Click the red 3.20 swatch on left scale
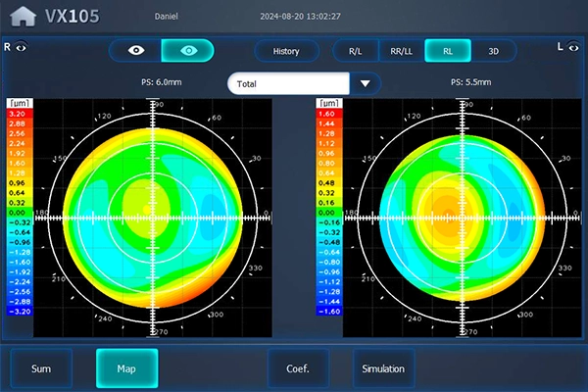Viewport: 588px width, 392px height. [21, 114]
